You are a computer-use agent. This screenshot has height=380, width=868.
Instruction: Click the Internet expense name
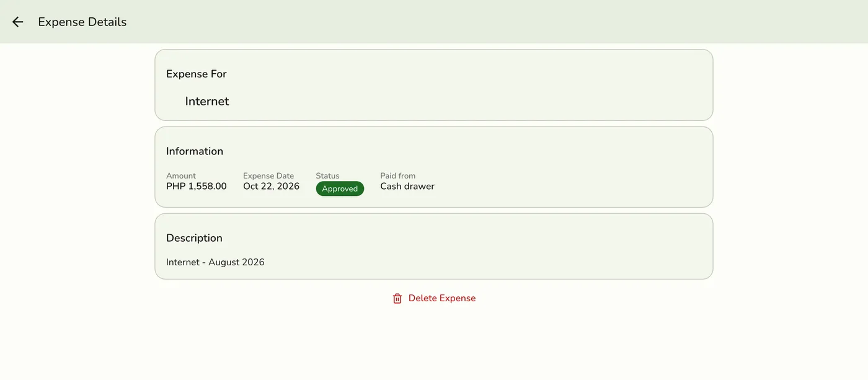pos(207,101)
